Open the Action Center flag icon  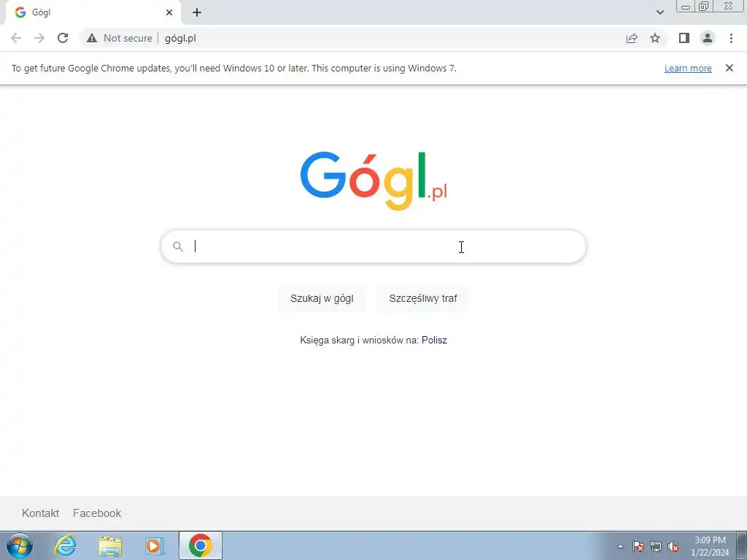click(638, 546)
